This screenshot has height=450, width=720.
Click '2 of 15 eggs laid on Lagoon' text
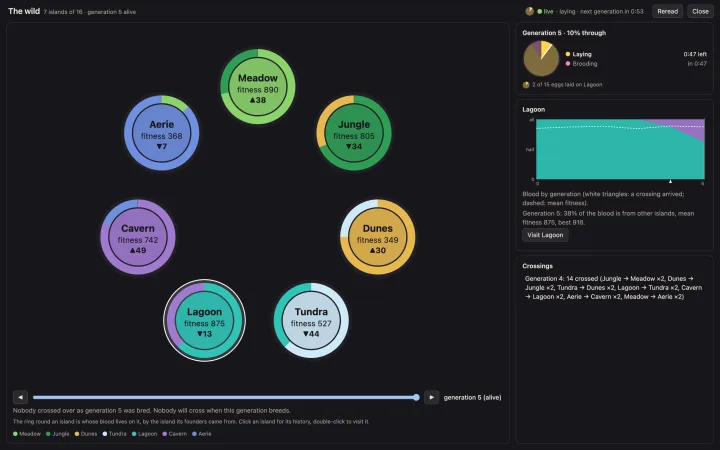point(567,84)
